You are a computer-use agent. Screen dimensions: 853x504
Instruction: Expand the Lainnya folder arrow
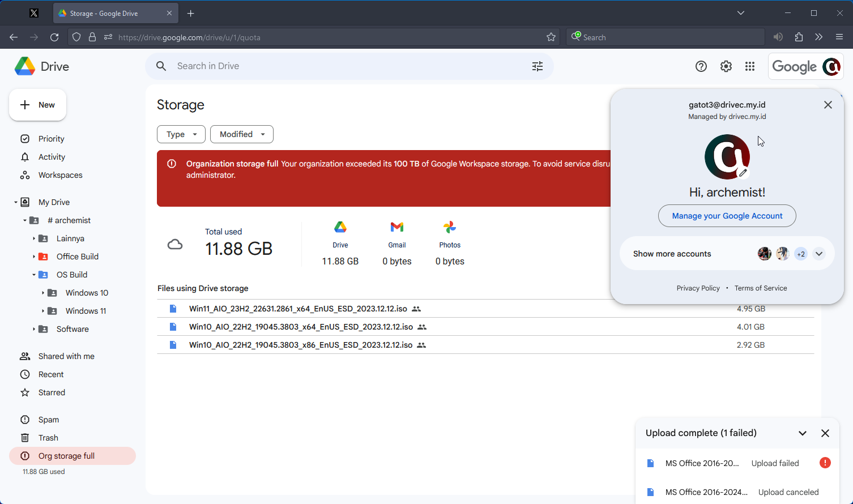(33, 238)
